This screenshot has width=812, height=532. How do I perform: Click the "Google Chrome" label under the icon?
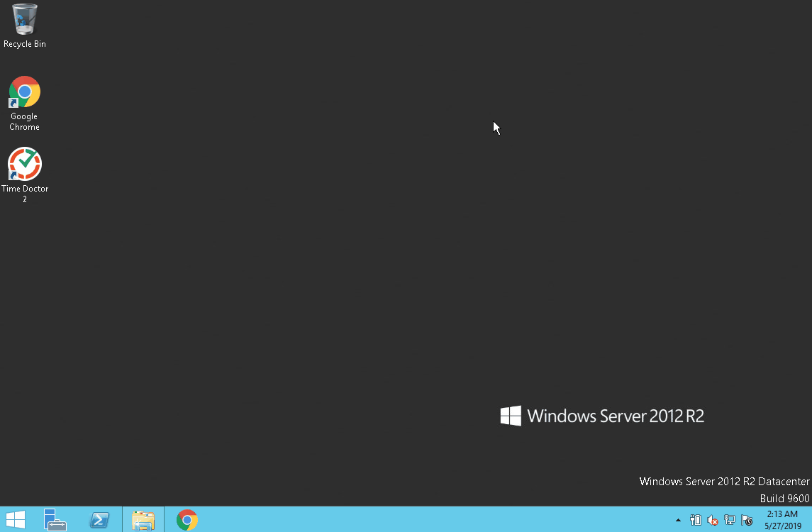(x=24, y=121)
